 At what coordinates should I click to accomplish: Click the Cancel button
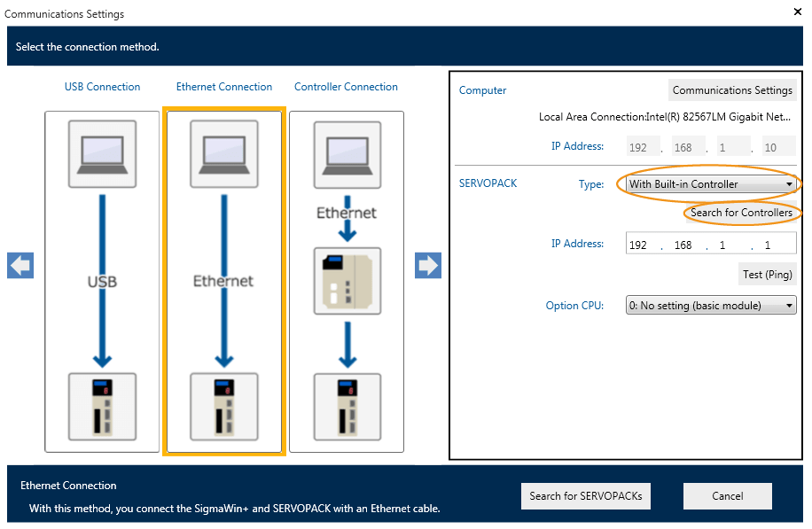tap(727, 496)
